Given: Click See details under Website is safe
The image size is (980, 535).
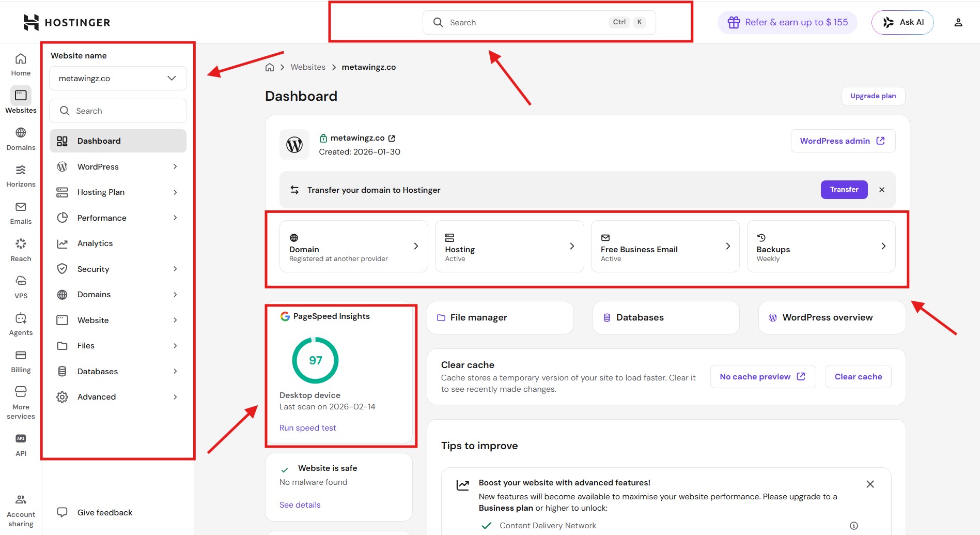Looking at the screenshot, I should pos(300,505).
